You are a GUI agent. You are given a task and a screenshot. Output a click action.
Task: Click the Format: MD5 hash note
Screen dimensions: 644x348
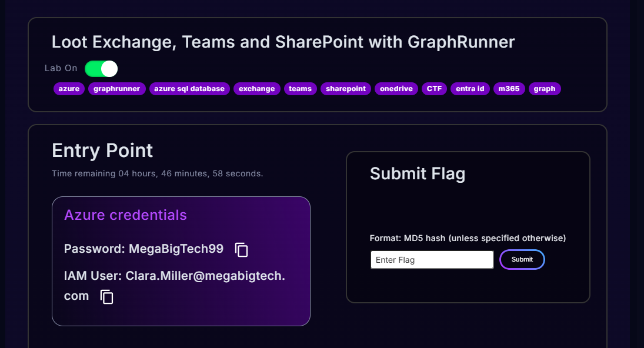coord(468,238)
